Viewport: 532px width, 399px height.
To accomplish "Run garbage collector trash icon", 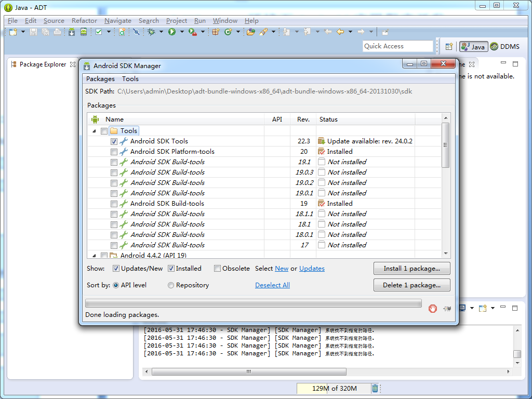I will click(x=375, y=388).
